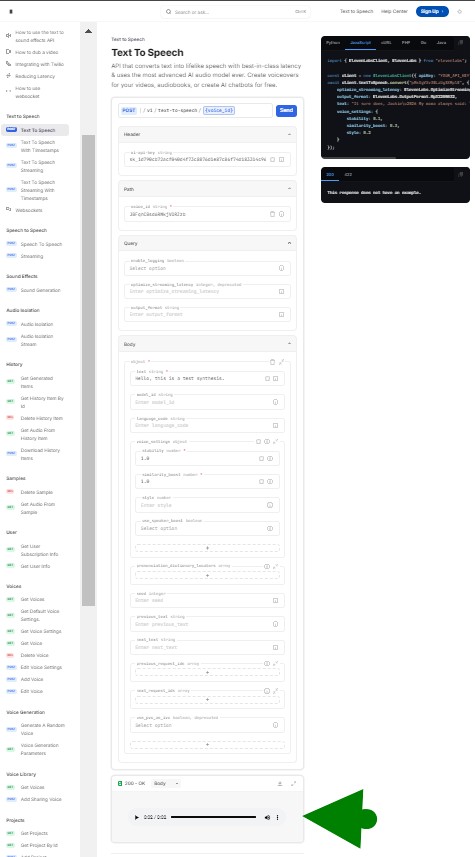Add property with plus row in voice_settings
This screenshot has width=475, height=857.
207,548
